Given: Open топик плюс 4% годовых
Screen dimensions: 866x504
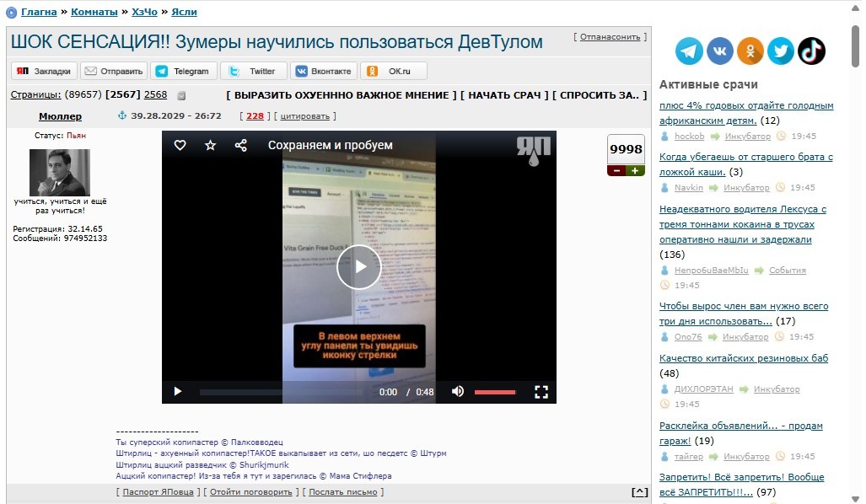Looking at the screenshot, I should [x=746, y=113].
